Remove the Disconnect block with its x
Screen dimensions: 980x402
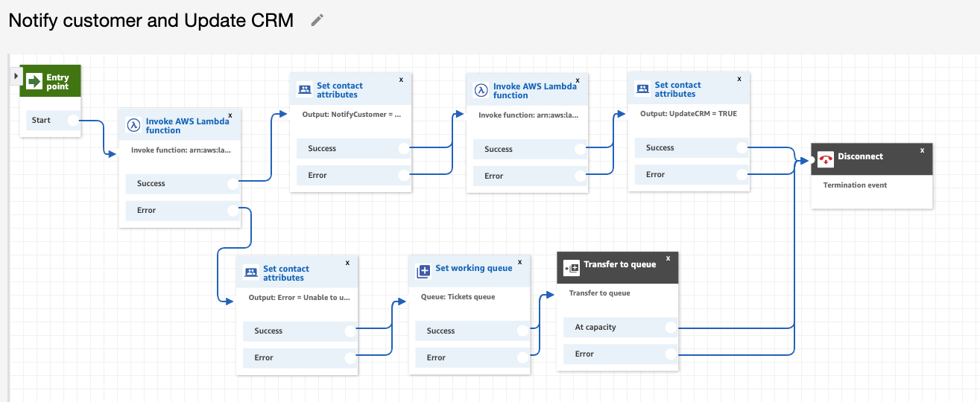pyautogui.click(x=922, y=150)
